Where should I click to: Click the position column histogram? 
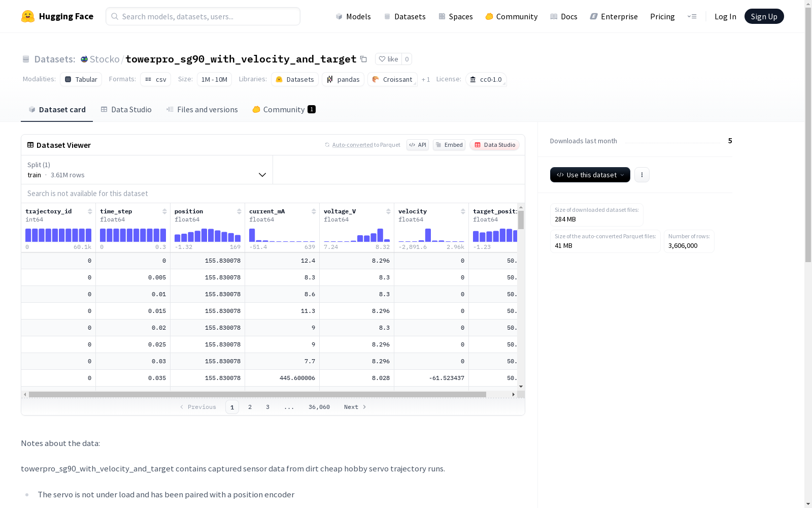click(x=208, y=235)
